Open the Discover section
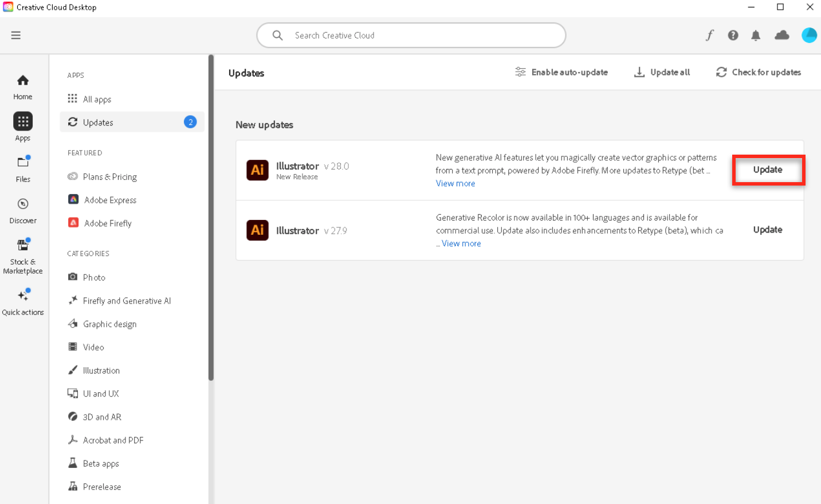This screenshot has width=821, height=504. click(x=22, y=210)
